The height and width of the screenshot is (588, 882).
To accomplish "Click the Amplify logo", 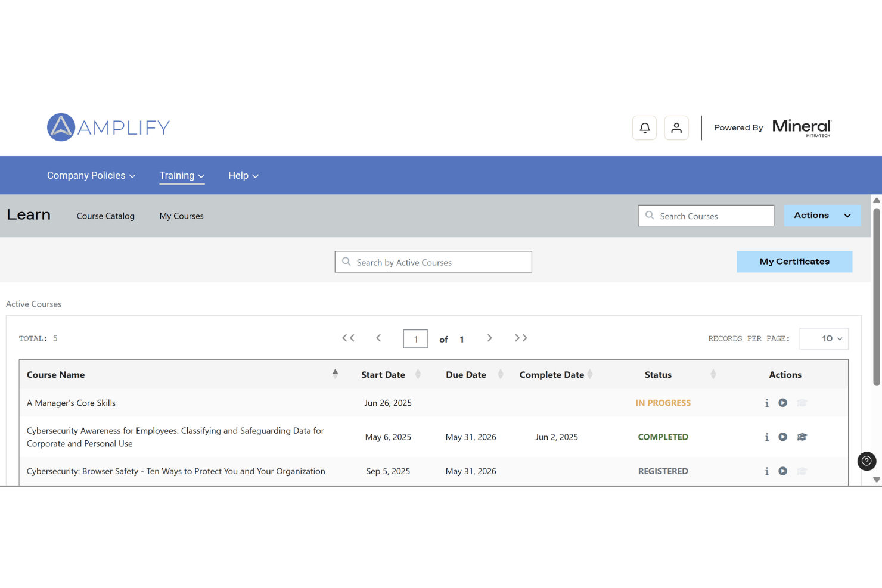I will [108, 127].
